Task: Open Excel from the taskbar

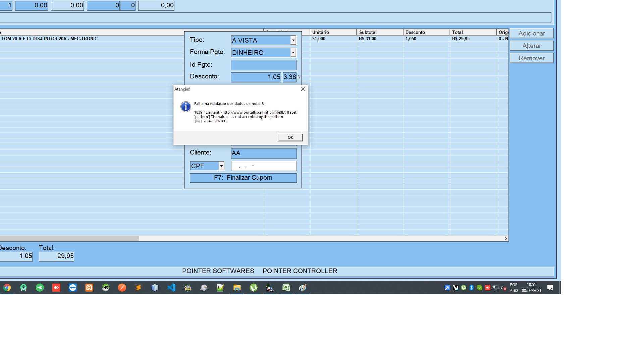Action: pyautogui.click(x=286, y=288)
